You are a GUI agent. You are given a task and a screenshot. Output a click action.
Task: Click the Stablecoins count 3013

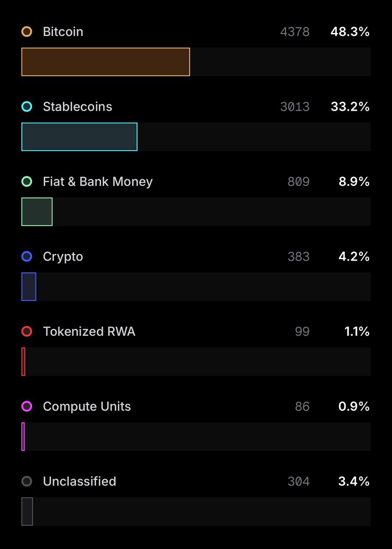295,107
